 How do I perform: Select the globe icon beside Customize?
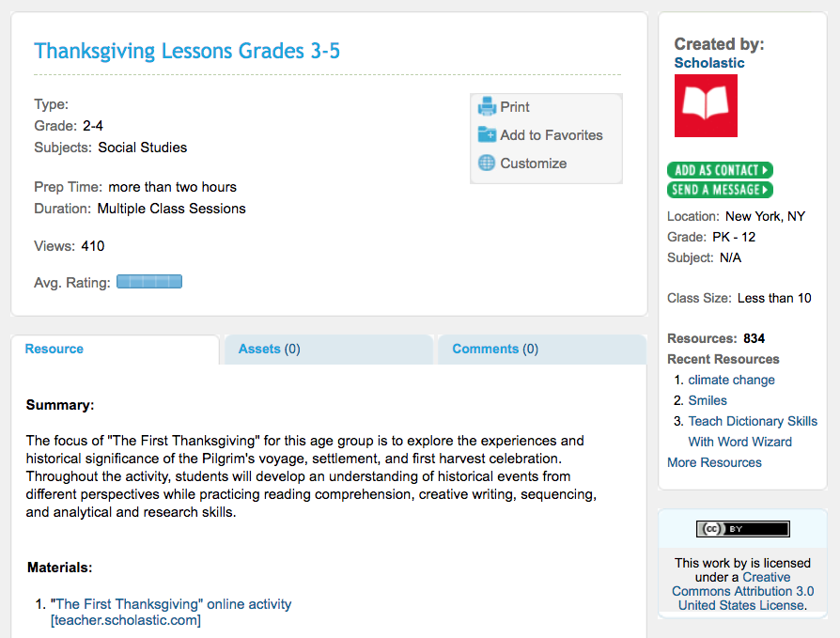487,163
